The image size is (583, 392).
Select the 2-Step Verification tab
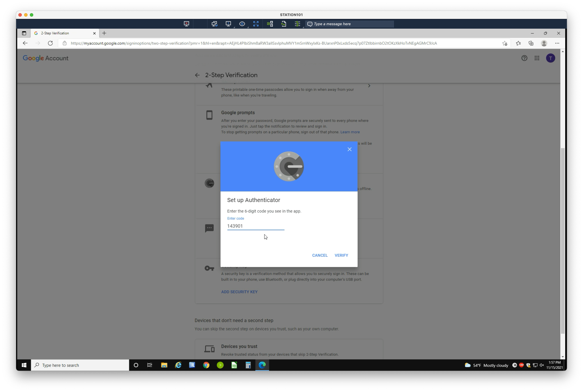coord(65,33)
